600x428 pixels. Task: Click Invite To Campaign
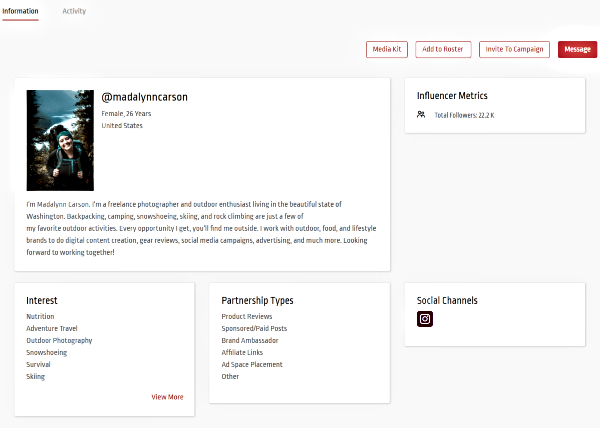coord(514,49)
